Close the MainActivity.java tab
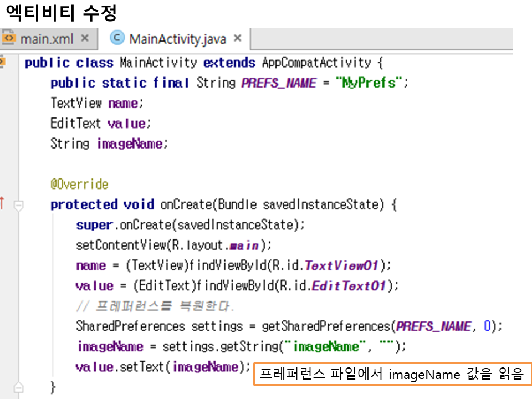Image resolution: width=532 pixels, height=399 pixels. pyautogui.click(x=238, y=38)
